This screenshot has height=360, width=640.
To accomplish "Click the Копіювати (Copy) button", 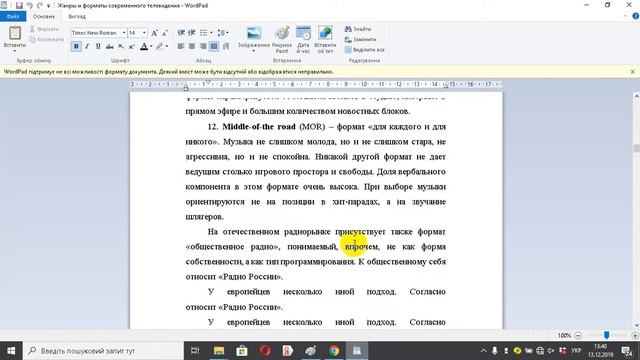I will (47, 39).
